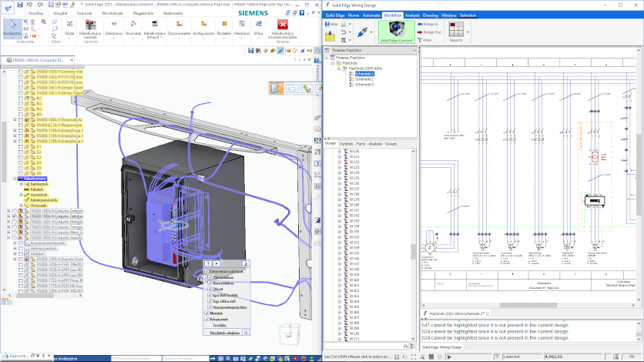Open the Konfigurációk tool
Screen dimensions: 644x362
(203, 28)
